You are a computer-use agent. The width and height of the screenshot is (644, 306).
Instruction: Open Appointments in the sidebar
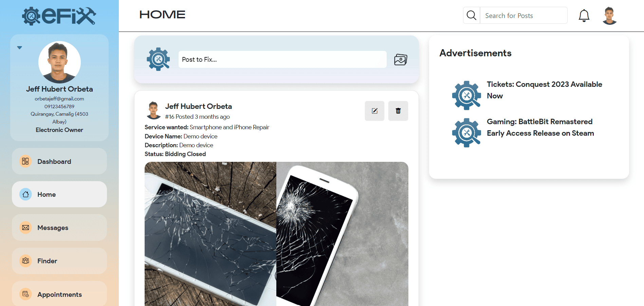point(59,294)
